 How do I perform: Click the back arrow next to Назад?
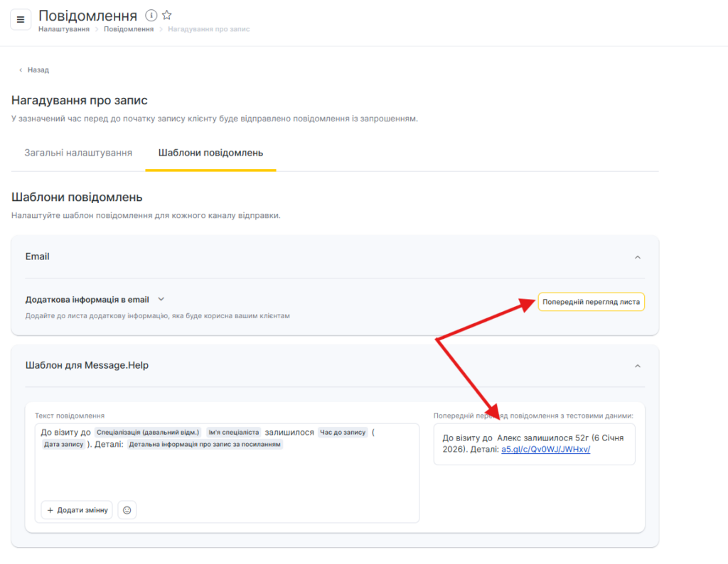click(21, 70)
